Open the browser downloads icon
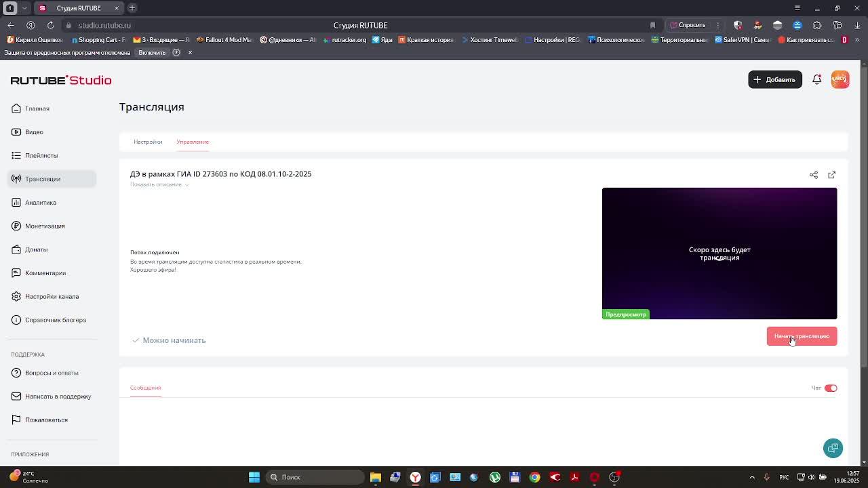The width and height of the screenshot is (868, 488). [857, 25]
